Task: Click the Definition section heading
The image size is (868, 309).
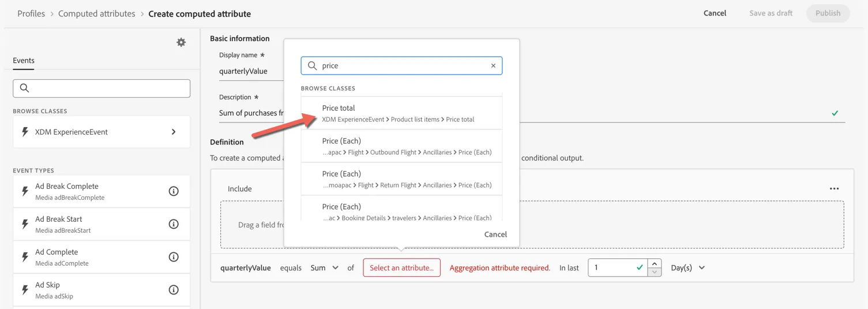Action: 227,142
